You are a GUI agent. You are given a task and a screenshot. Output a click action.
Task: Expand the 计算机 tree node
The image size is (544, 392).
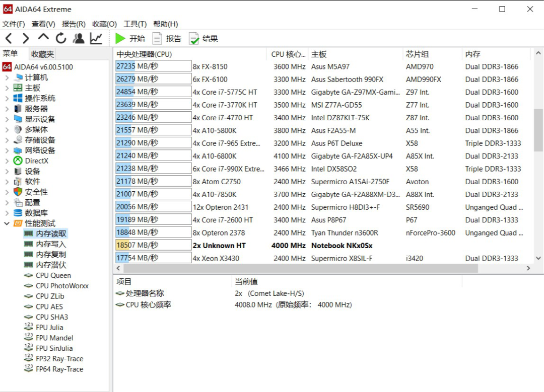[7, 77]
